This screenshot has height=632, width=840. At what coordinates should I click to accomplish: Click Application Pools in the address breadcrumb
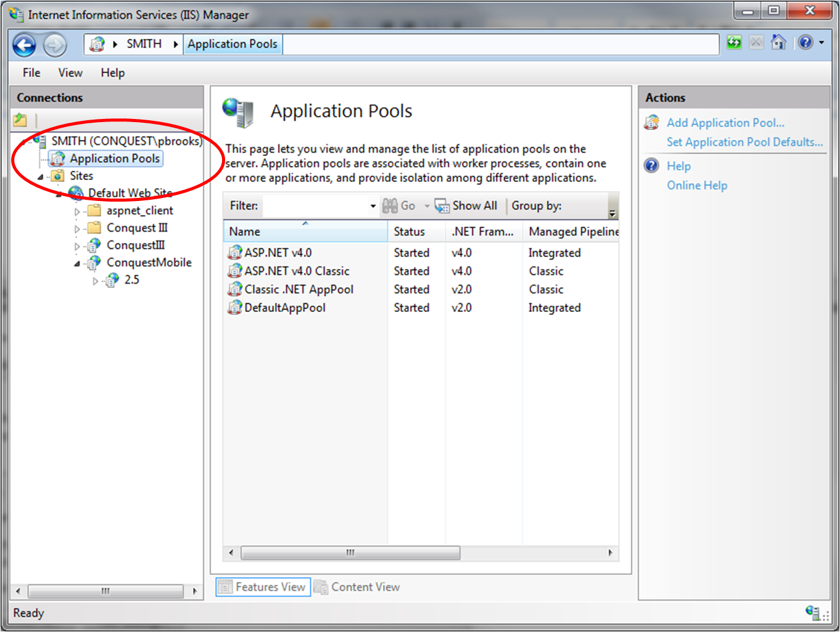pyautogui.click(x=233, y=44)
